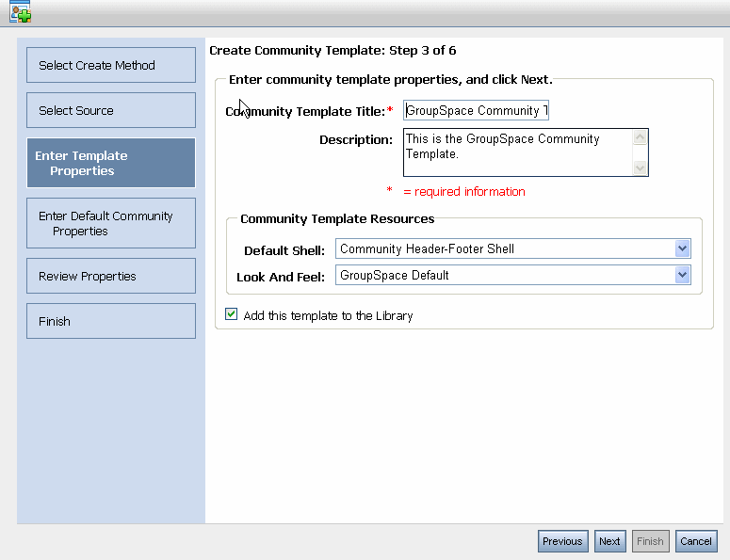Select Enter Template Properties step
Viewport: 730px width, 560px height.
111,163
